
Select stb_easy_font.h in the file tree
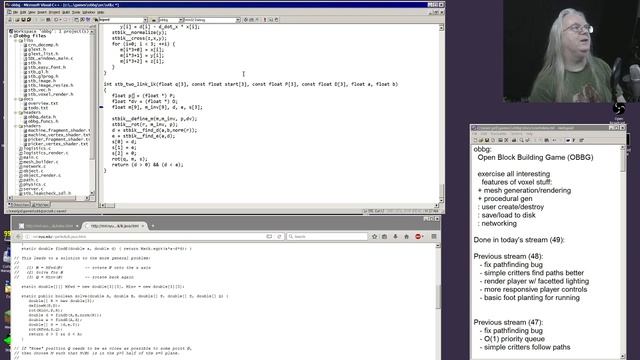(47, 67)
